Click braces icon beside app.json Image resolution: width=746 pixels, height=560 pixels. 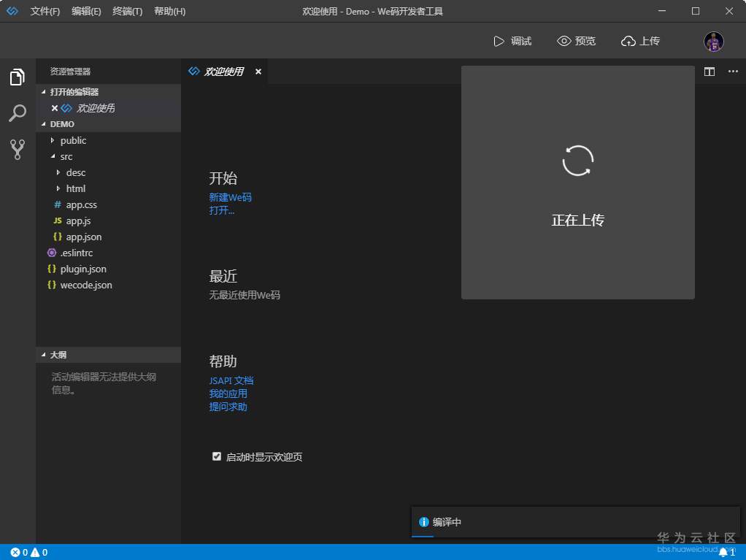(58, 237)
